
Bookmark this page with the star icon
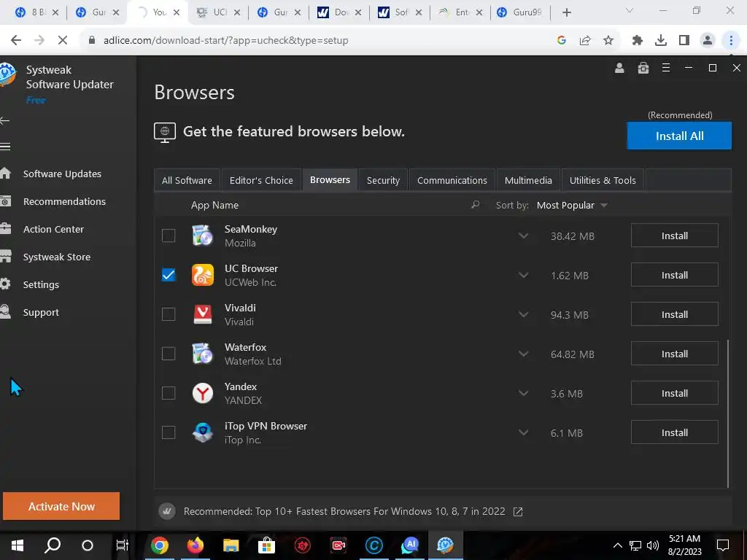click(608, 41)
